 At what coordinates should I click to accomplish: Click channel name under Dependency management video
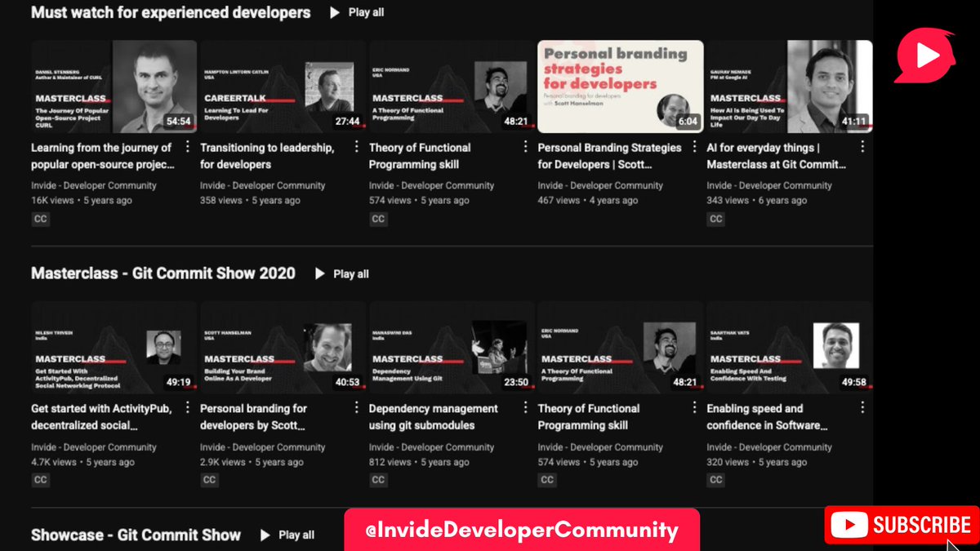click(x=431, y=447)
